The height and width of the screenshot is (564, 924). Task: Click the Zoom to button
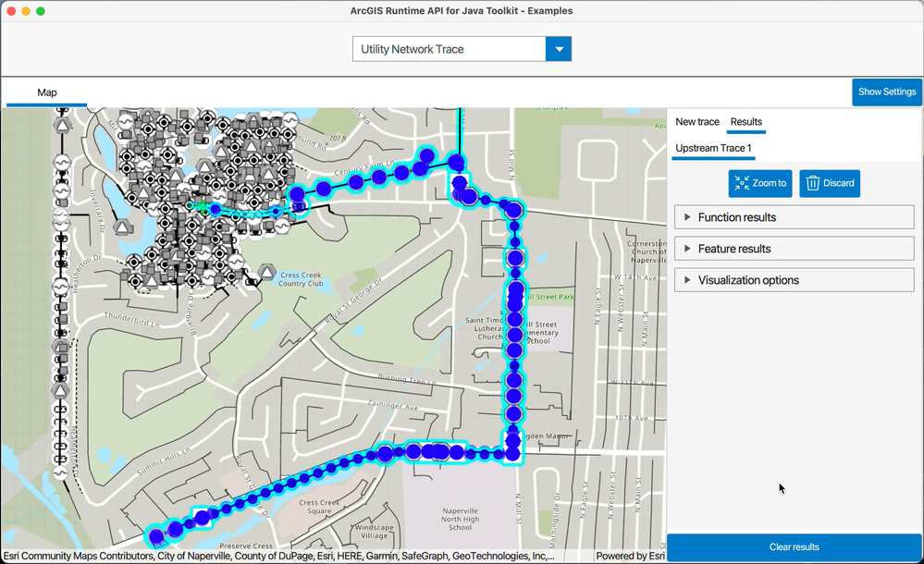(759, 183)
